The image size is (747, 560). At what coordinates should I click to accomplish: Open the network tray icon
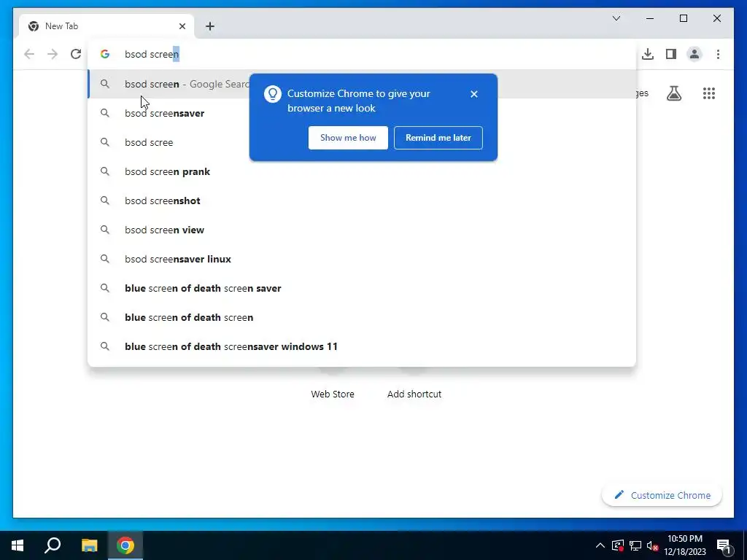click(x=635, y=545)
